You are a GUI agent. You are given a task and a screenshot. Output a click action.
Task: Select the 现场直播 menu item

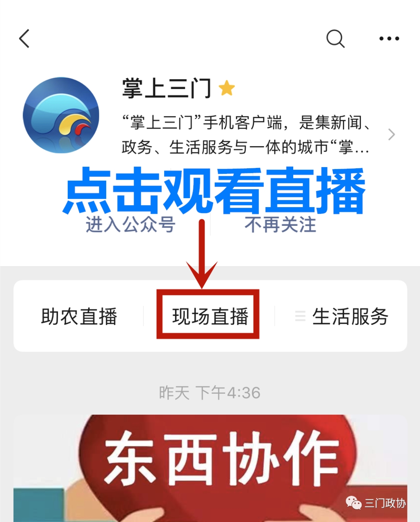click(x=210, y=316)
